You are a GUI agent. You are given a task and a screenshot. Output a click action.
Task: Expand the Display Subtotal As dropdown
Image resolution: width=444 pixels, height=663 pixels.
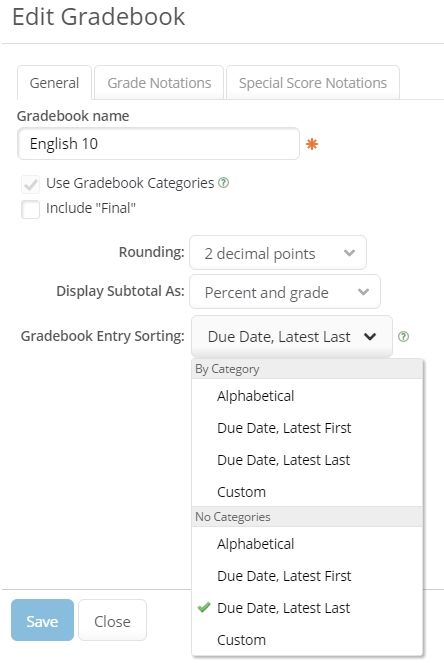[285, 292]
